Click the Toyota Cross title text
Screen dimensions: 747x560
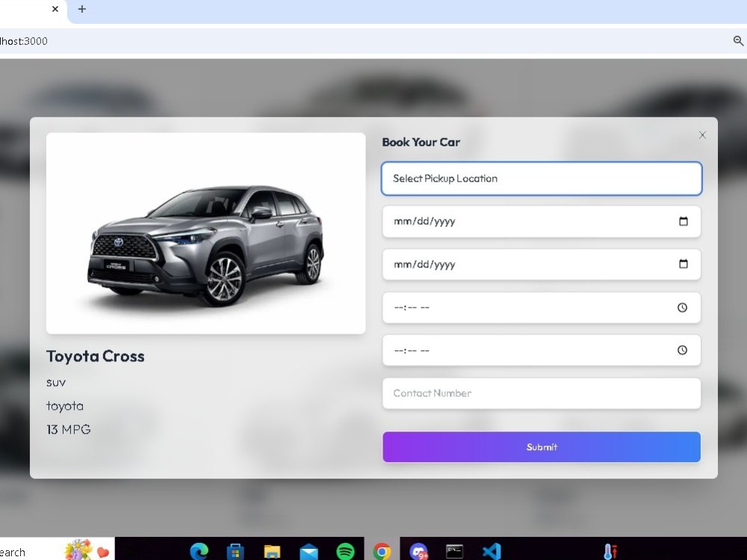tap(96, 356)
